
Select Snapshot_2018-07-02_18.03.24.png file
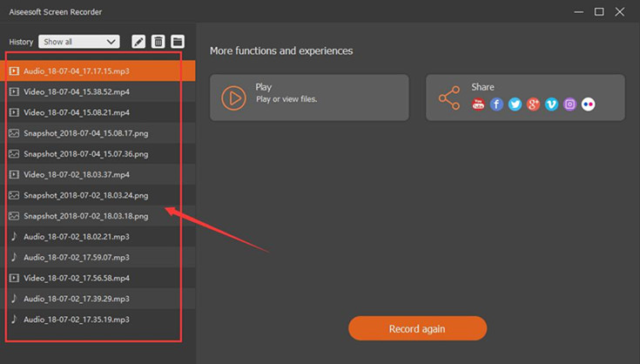tap(98, 195)
